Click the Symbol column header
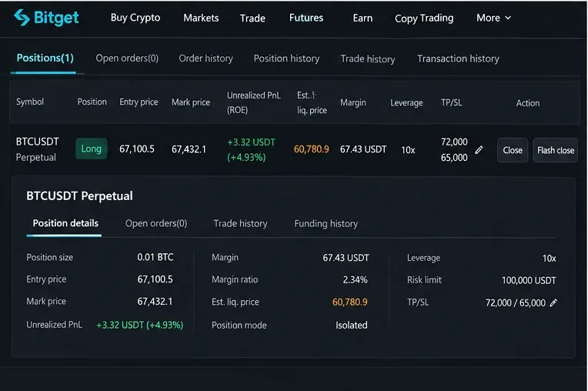The width and height of the screenshot is (588, 391). [29, 102]
